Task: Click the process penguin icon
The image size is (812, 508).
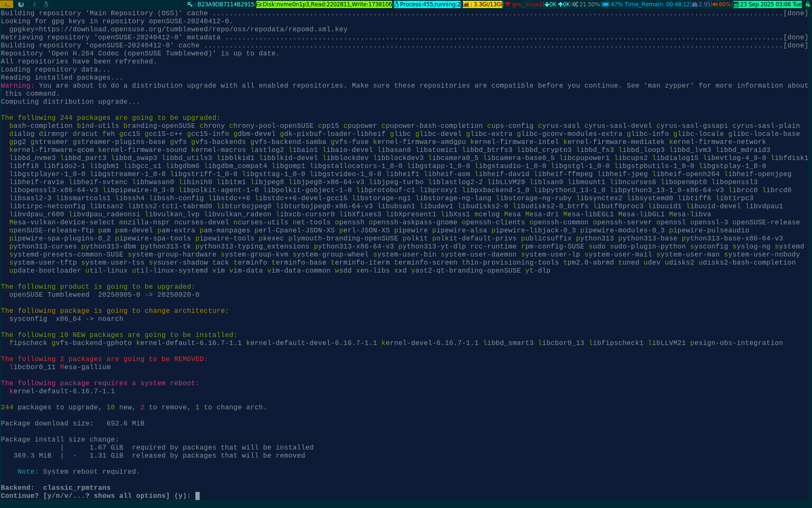Action: tap(396, 4)
